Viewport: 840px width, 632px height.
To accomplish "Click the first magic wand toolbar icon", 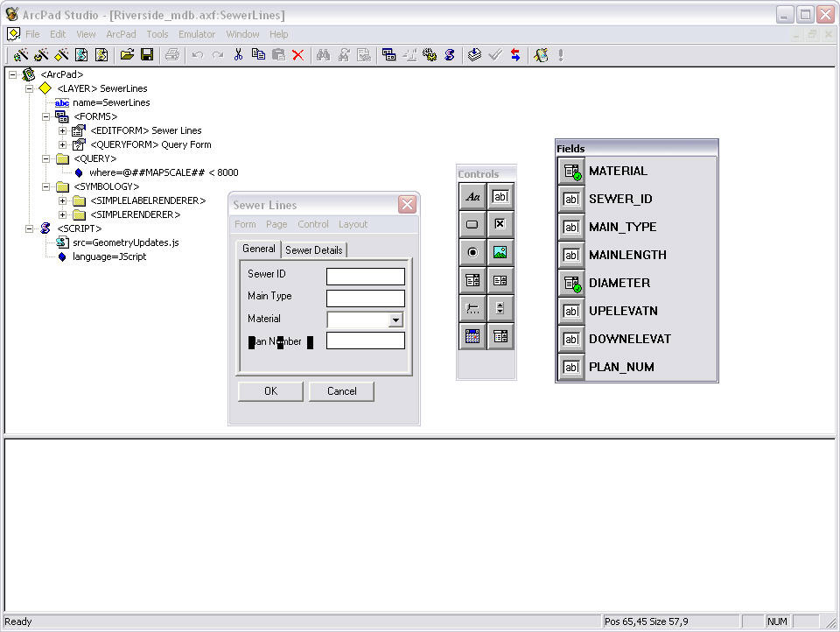I will [21, 54].
